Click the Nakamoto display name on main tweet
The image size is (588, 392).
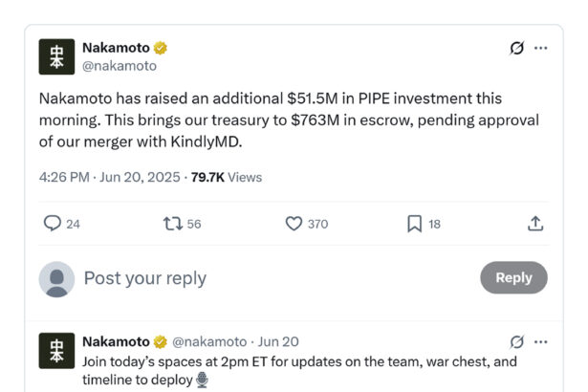(x=116, y=48)
